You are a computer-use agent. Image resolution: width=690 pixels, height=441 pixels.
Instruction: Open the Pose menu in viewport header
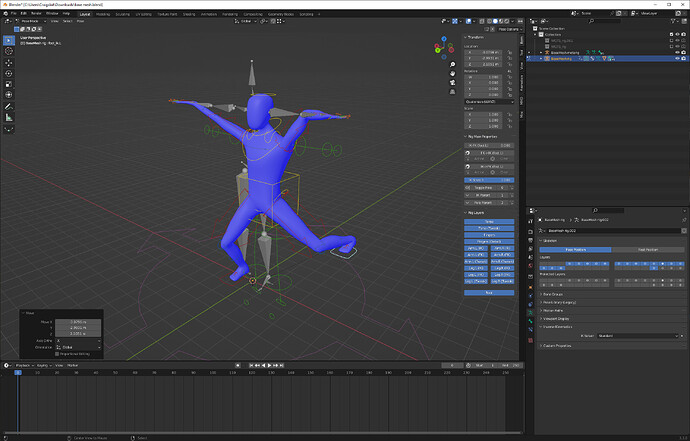coord(81,21)
